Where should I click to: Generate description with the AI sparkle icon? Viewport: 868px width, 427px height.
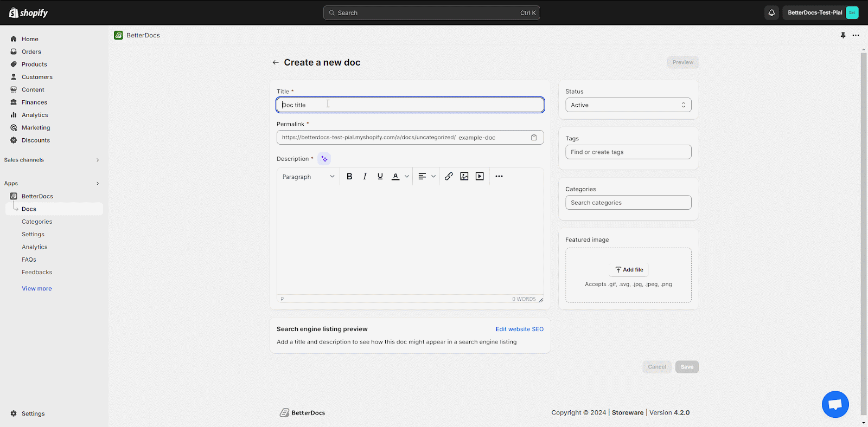pyautogui.click(x=324, y=159)
